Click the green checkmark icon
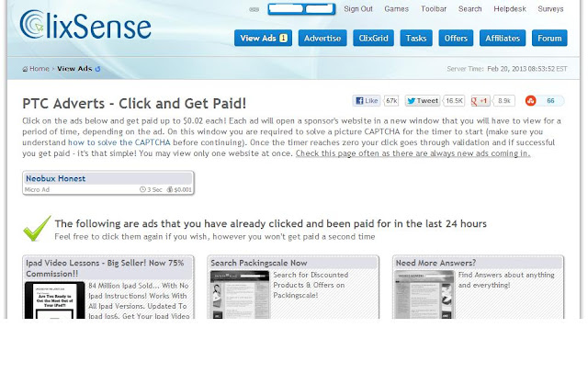 pyautogui.click(x=37, y=229)
